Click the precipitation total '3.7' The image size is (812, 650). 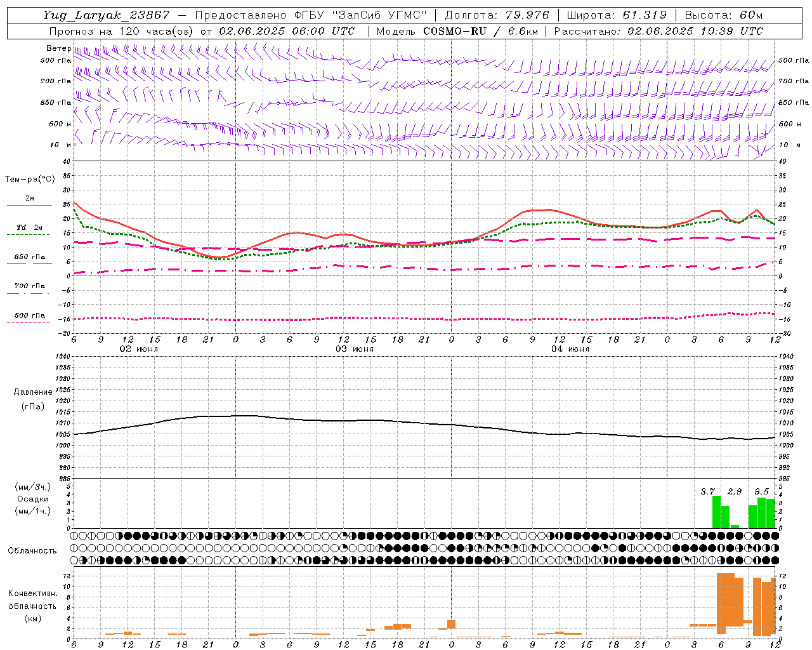pyautogui.click(x=708, y=491)
